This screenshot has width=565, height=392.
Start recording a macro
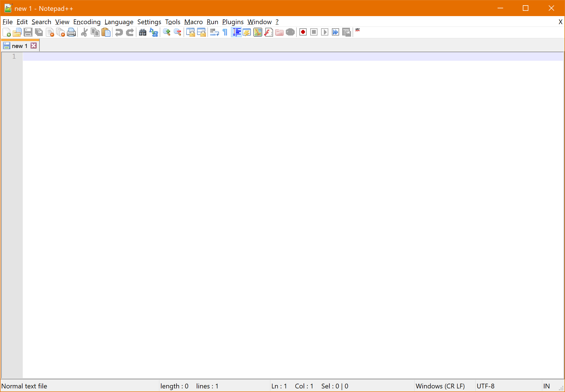click(303, 32)
